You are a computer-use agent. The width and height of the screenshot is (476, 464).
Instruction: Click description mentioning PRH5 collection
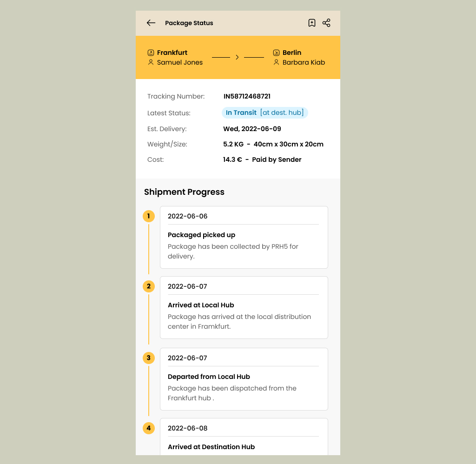point(233,252)
